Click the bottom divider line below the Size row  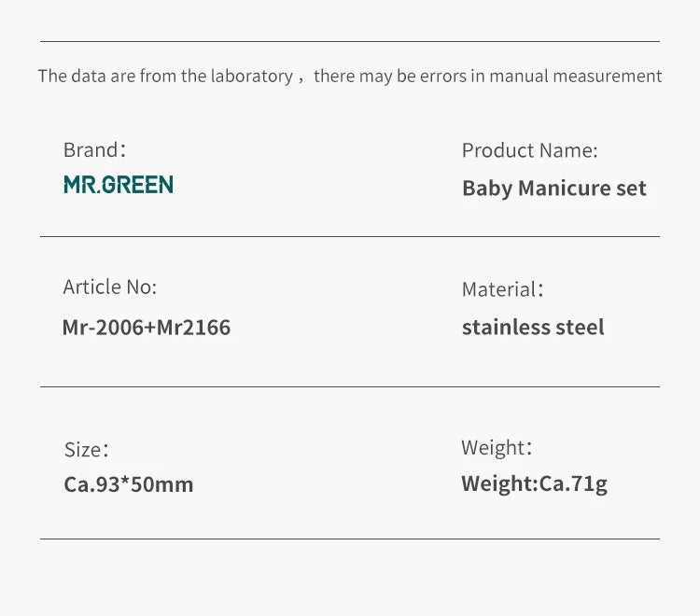point(350,539)
